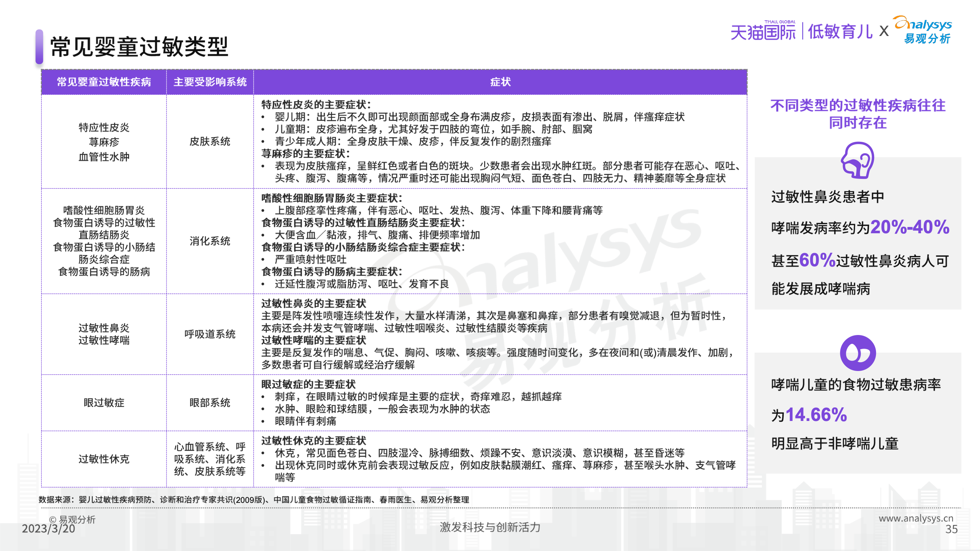Select heading 过敏性休克的主要症状
Screen dimensions: 980x551
tap(314, 441)
